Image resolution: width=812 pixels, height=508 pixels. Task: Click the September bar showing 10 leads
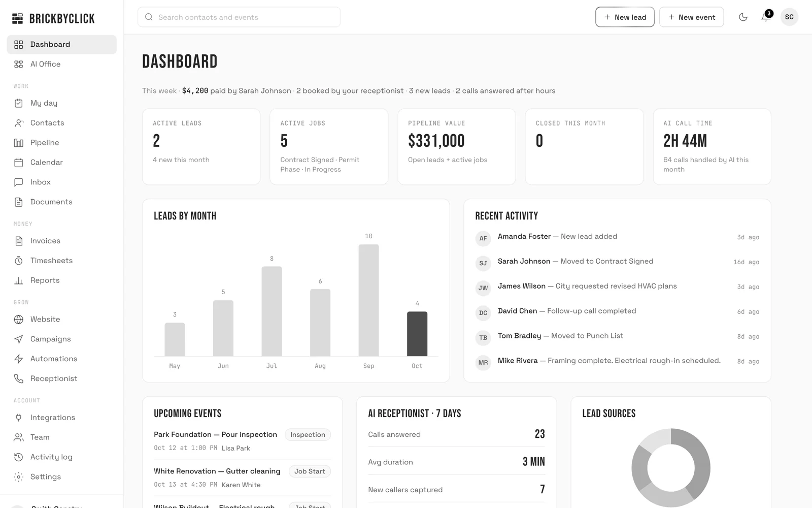point(368,300)
